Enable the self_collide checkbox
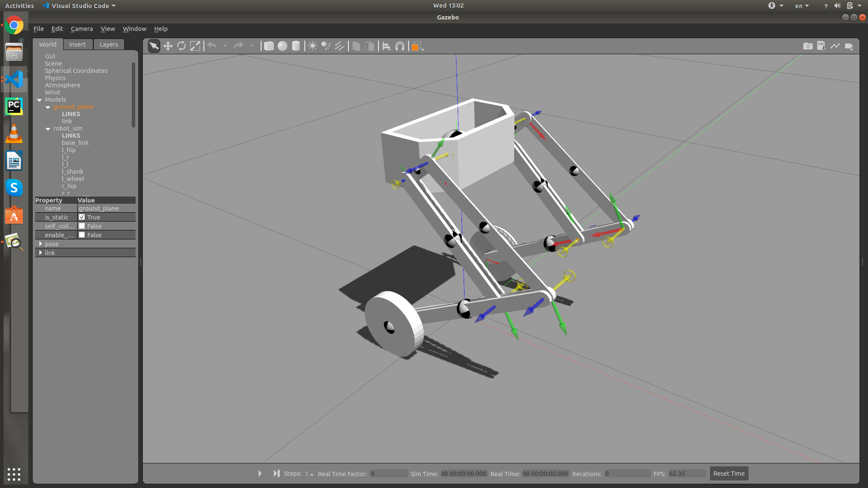The height and width of the screenshot is (488, 868). [82, 226]
